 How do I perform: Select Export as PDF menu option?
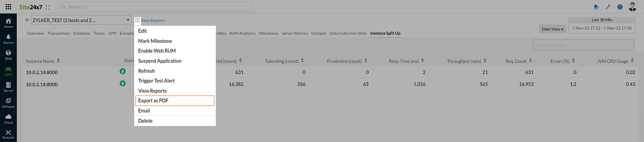175,101
